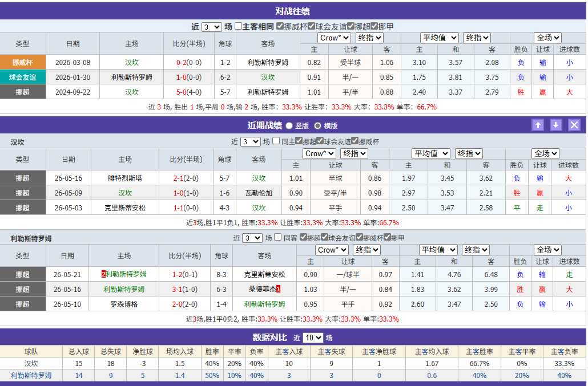Click the 数据对比 section header title
This screenshot has width=588, height=386.
[269, 338]
